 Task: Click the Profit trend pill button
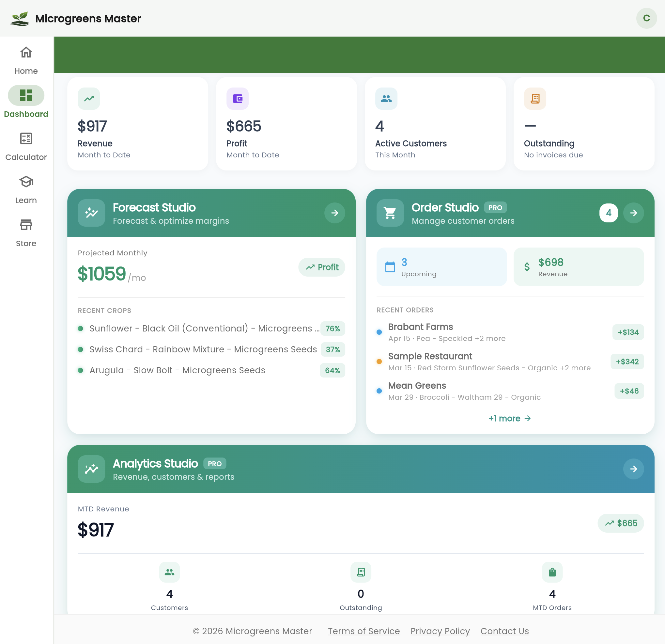(x=322, y=267)
